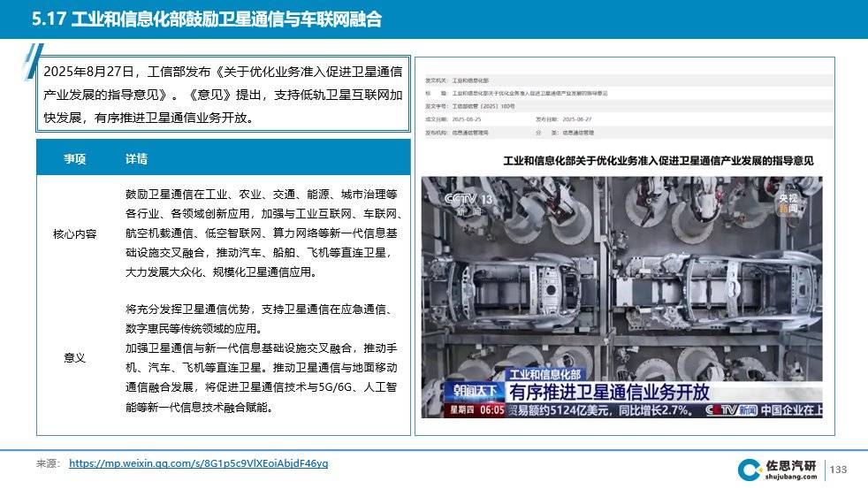The height and width of the screenshot is (489, 868).
Task: Click the slide title 5.17 heading
Action: (206, 19)
